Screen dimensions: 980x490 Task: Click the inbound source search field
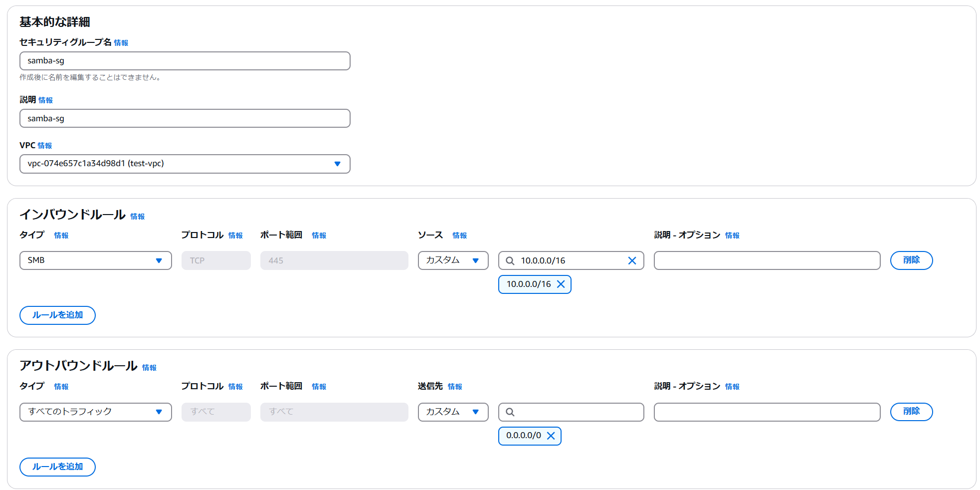(x=571, y=260)
